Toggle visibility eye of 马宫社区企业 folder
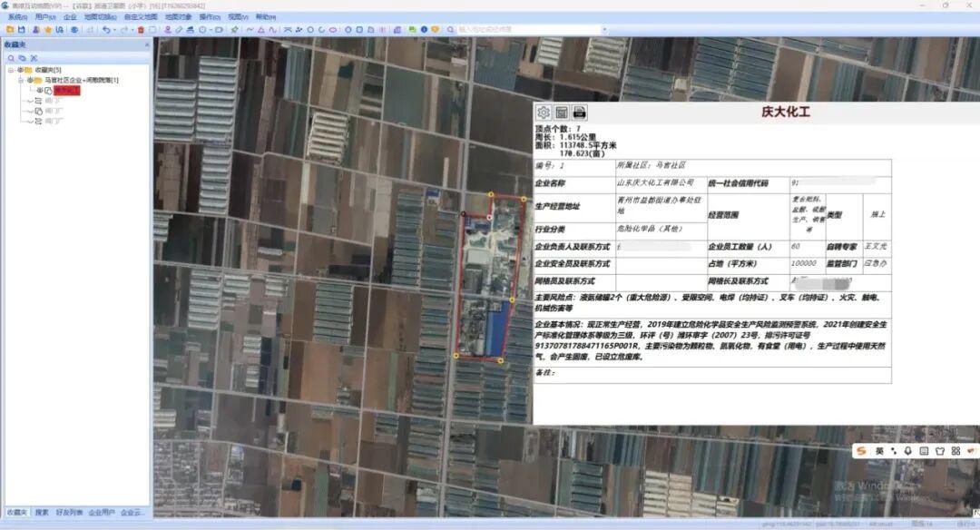980x530 pixels. (29, 80)
